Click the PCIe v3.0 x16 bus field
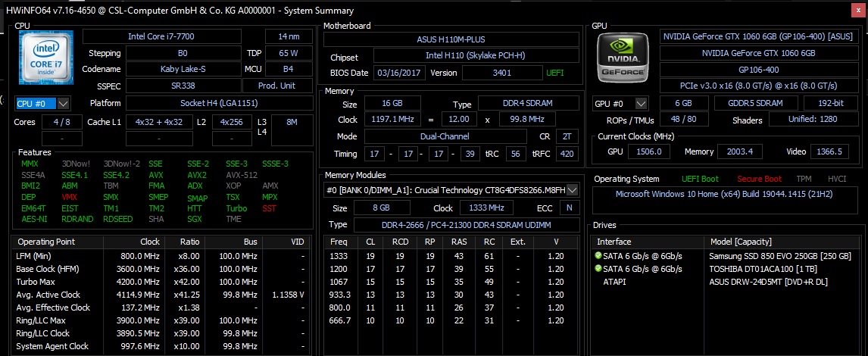868x356 pixels. 759,86
